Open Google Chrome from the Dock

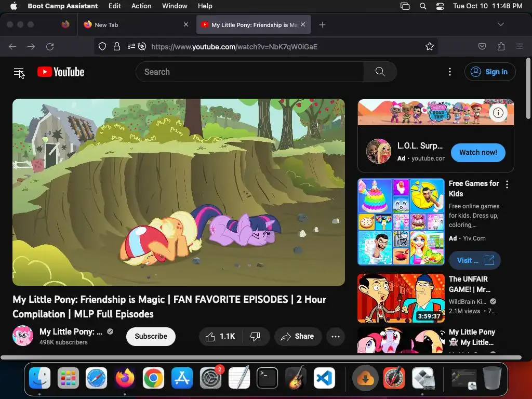(x=153, y=378)
